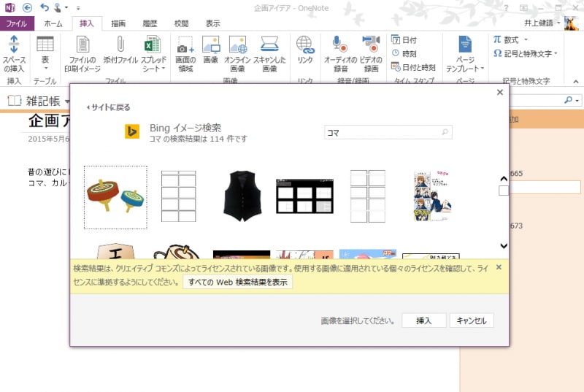Click すべての Web 検索結果を表示

[x=238, y=282]
